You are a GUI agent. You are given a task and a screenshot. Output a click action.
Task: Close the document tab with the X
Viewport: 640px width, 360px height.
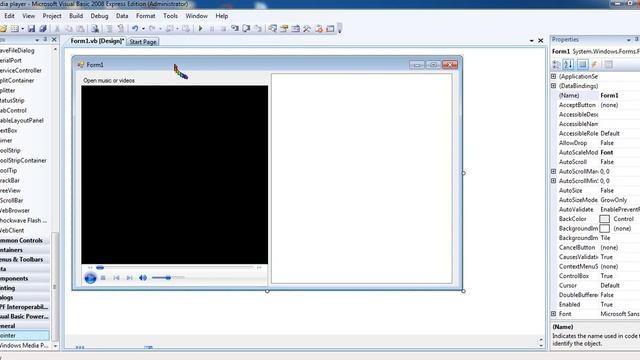[x=540, y=41]
